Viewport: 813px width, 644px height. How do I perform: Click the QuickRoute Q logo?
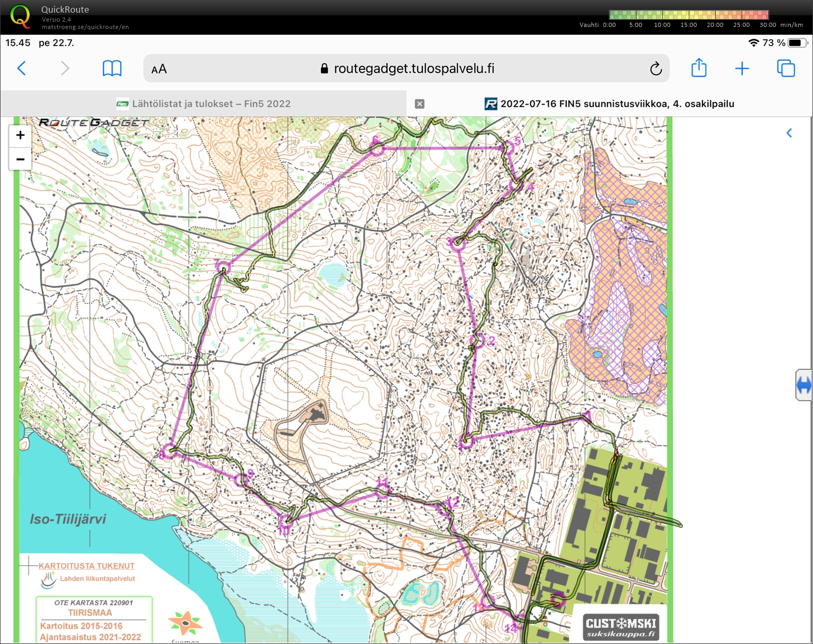point(20,16)
